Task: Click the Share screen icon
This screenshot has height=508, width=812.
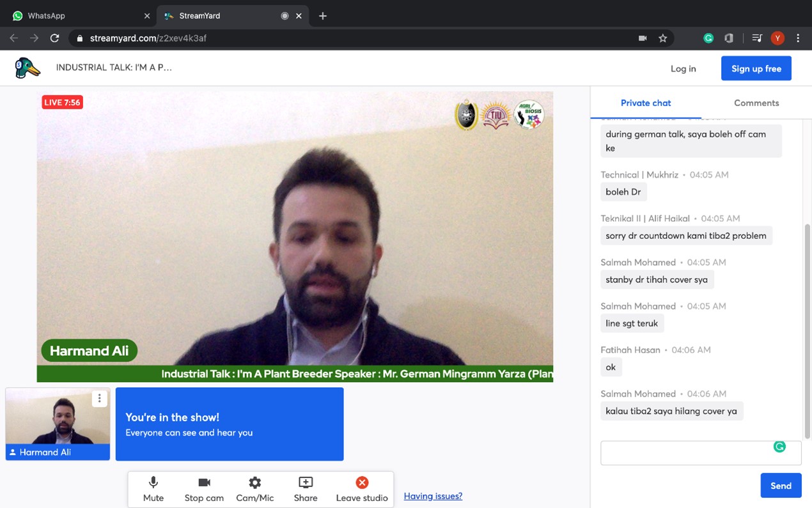Action: coord(306,489)
